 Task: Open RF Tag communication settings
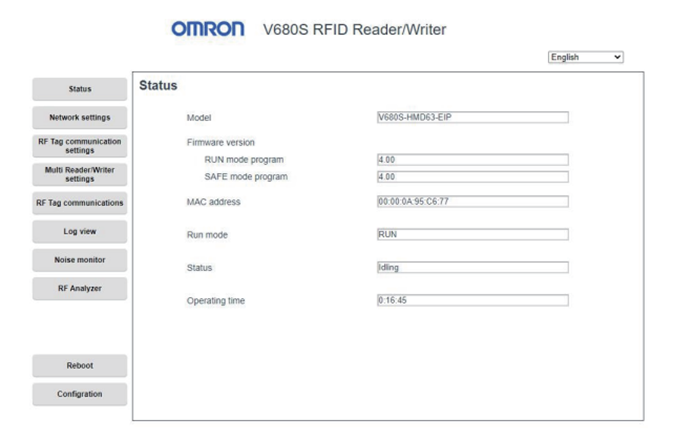point(80,146)
